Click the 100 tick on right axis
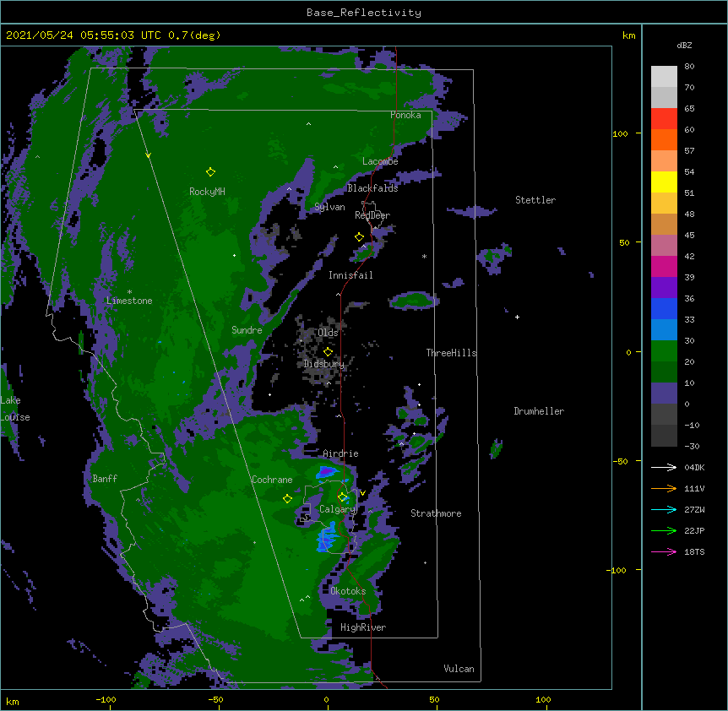 click(x=620, y=133)
